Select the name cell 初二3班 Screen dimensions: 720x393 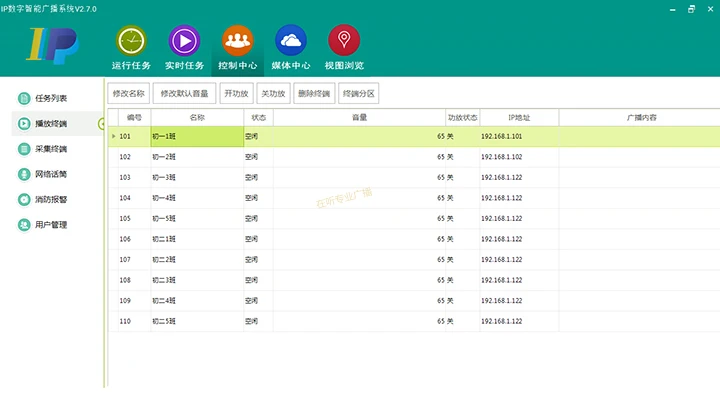(x=197, y=280)
